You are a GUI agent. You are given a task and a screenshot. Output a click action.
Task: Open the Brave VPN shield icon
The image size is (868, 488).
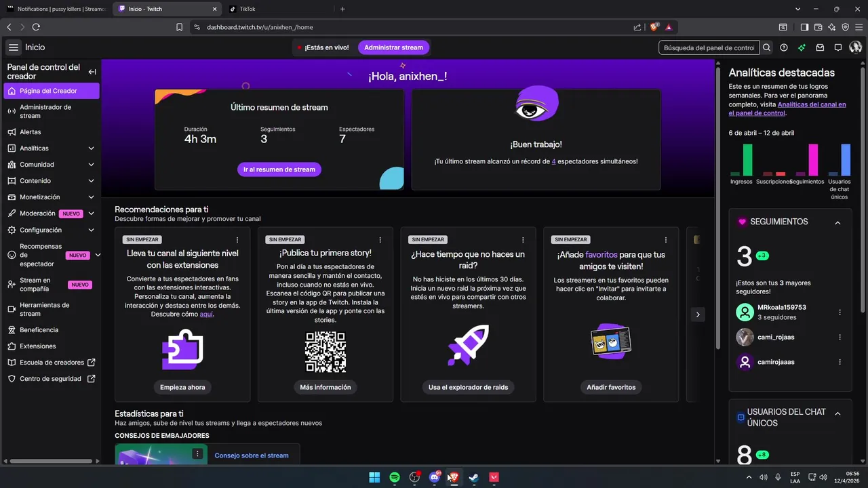tap(845, 27)
